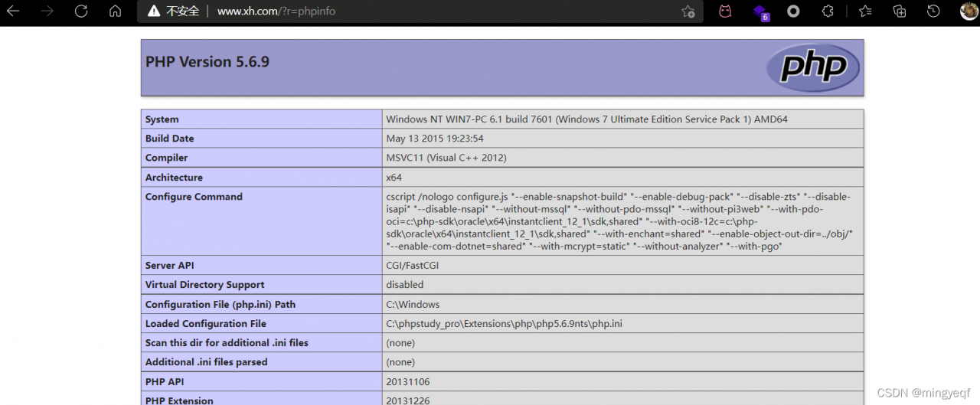Open the purple extension with badge 6
The image size is (980, 405).
click(759, 11)
